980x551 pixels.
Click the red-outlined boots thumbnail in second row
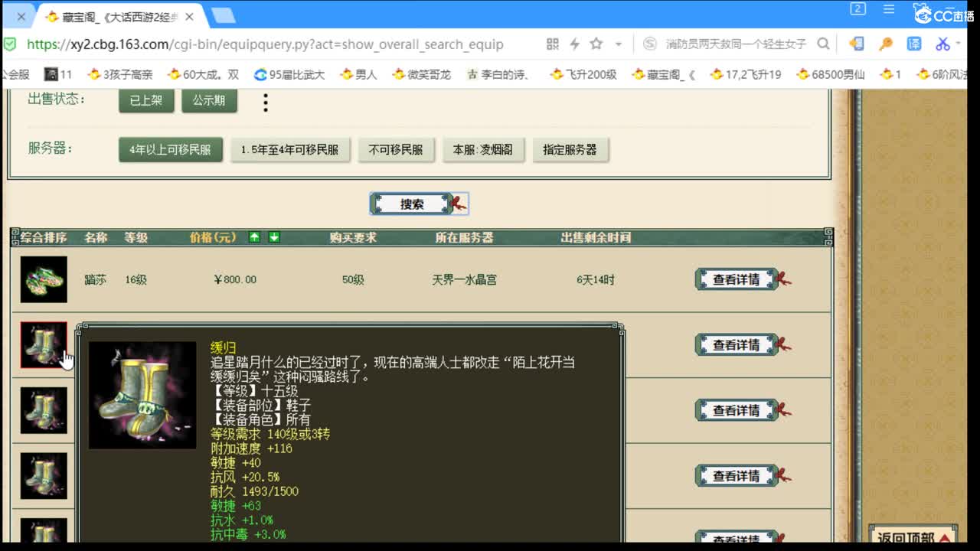coord(44,345)
